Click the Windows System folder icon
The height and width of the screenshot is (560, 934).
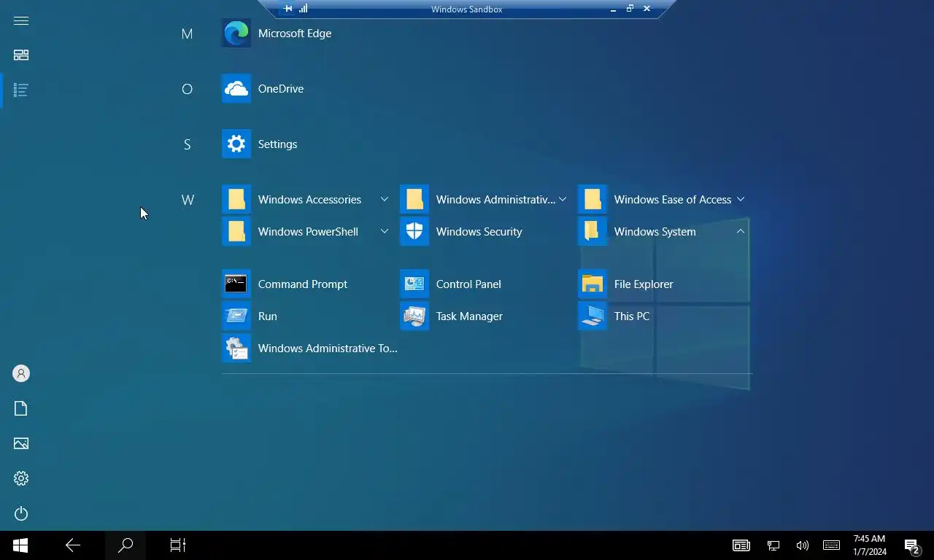(593, 232)
